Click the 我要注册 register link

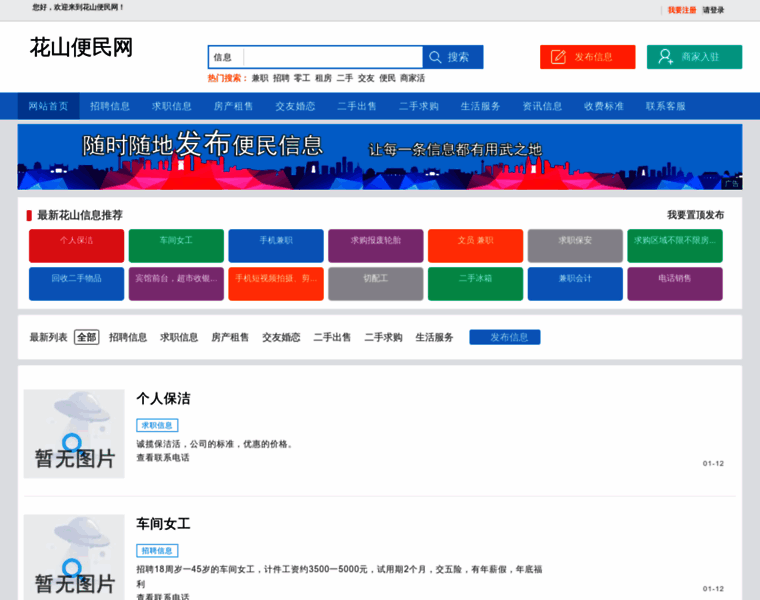(682, 10)
